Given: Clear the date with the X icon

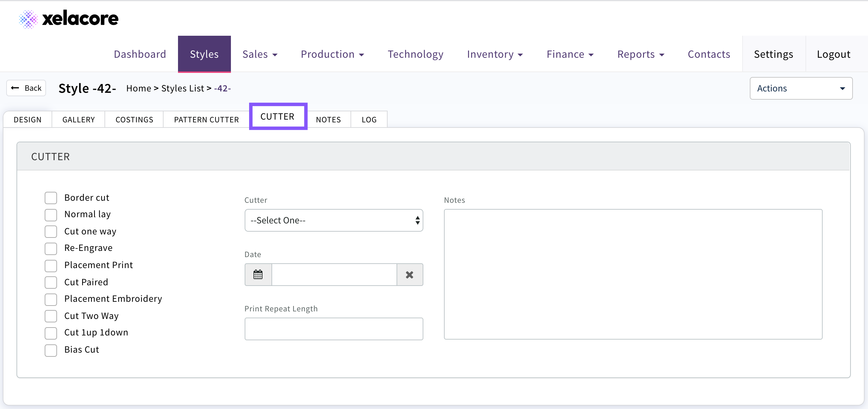Looking at the screenshot, I should [409, 275].
